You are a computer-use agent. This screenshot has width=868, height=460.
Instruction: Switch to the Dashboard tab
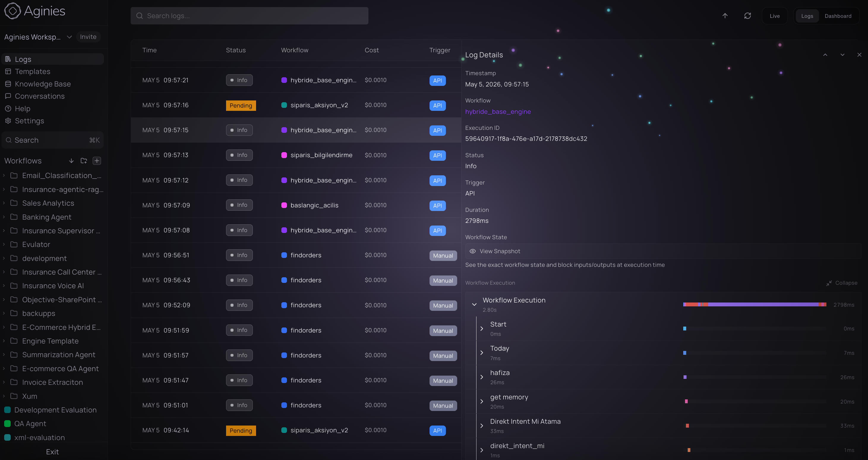(x=838, y=16)
